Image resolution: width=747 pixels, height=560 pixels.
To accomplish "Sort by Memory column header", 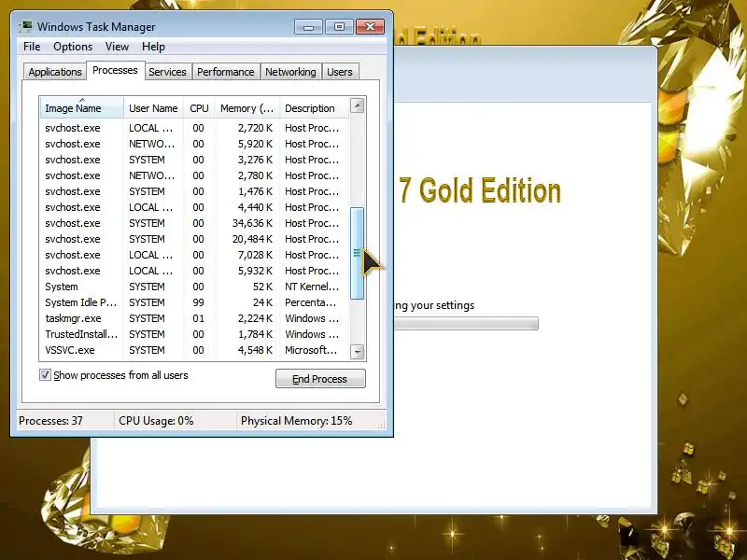I will coord(247,108).
